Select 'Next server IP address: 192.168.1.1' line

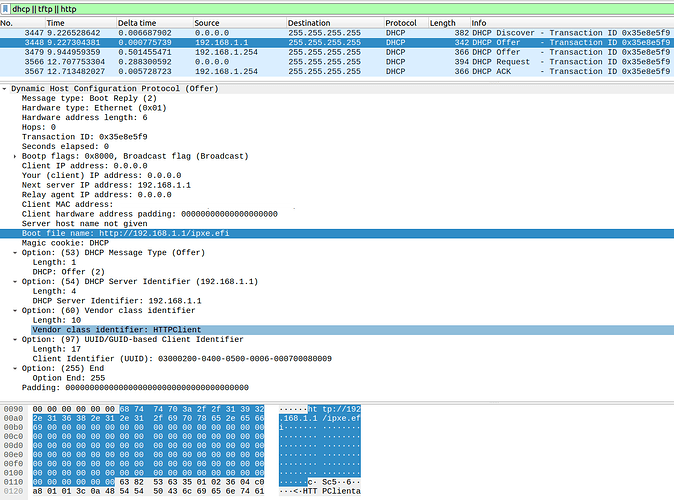[106, 185]
